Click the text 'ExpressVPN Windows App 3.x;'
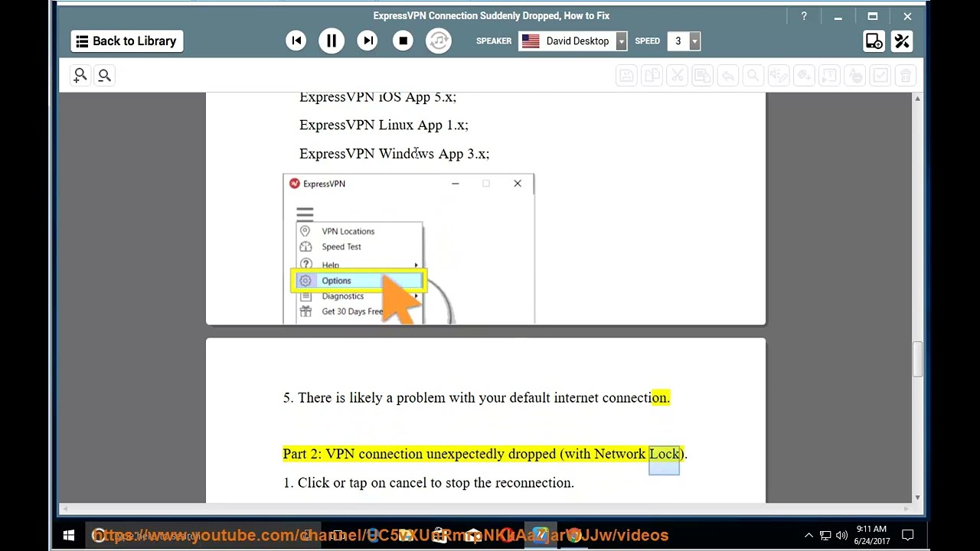The height and width of the screenshot is (551, 980). tap(394, 154)
